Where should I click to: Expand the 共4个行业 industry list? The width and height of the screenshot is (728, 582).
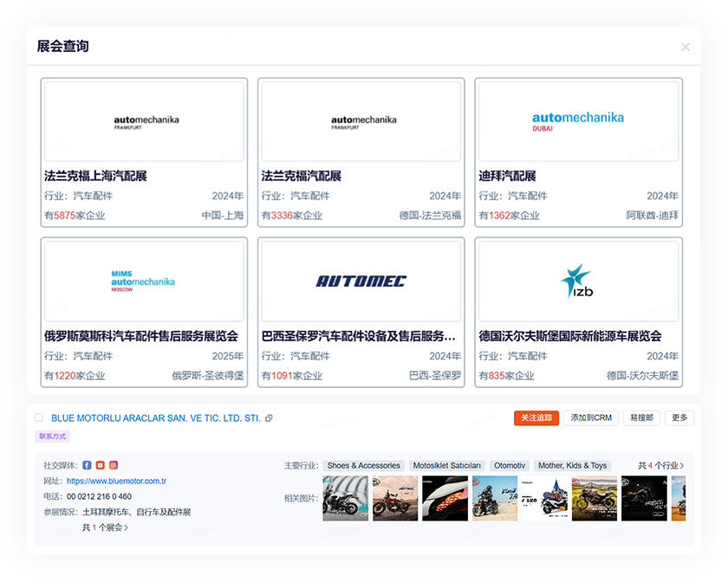pos(660,466)
